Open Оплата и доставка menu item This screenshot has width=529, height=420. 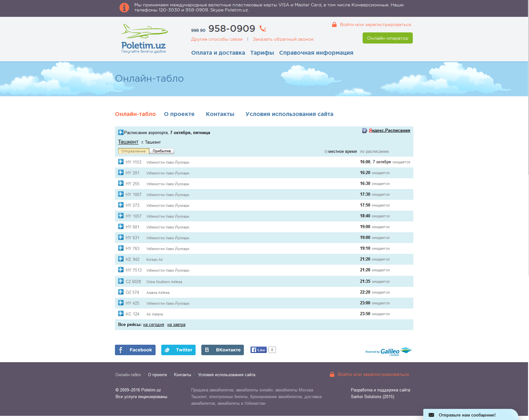pyautogui.click(x=218, y=53)
